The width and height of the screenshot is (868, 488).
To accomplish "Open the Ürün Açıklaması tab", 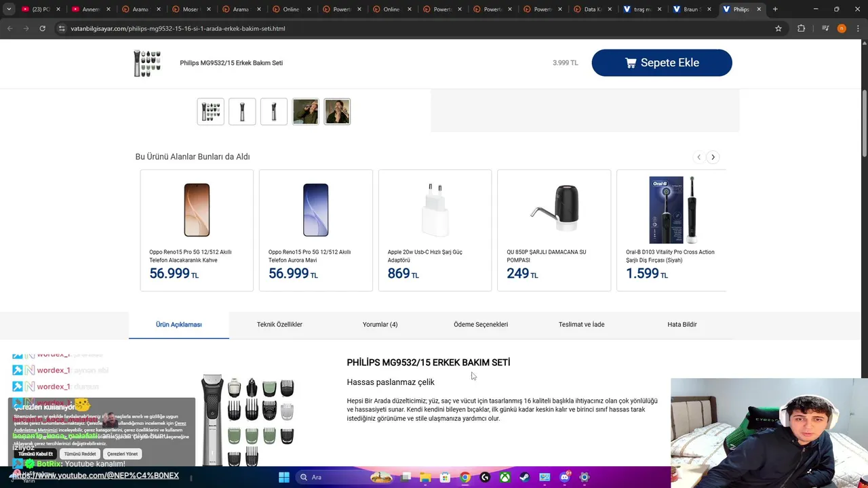I will (x=179, y=325).
